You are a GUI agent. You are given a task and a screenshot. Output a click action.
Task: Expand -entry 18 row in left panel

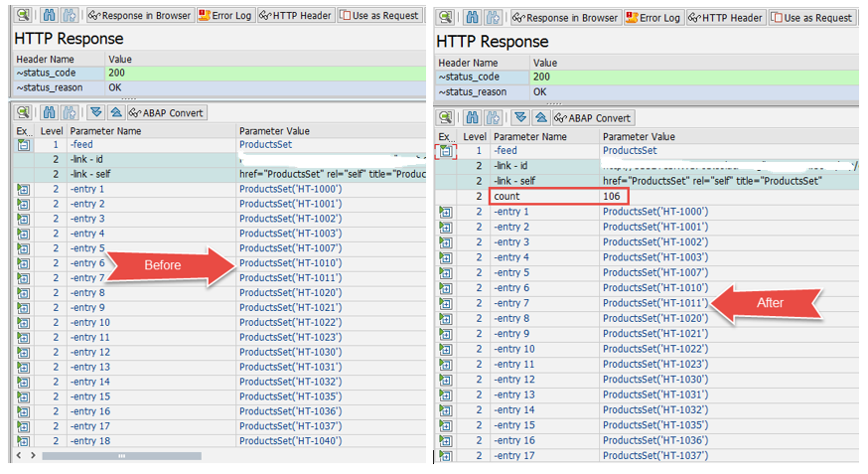point(23,441)
